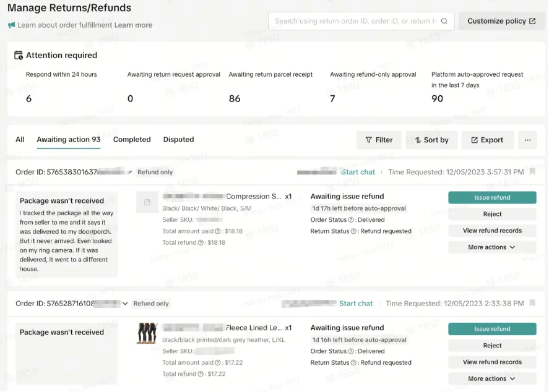Click Total amount paid info icon for $18.18
Screen dimensions: 549x392
coord(218,231)
